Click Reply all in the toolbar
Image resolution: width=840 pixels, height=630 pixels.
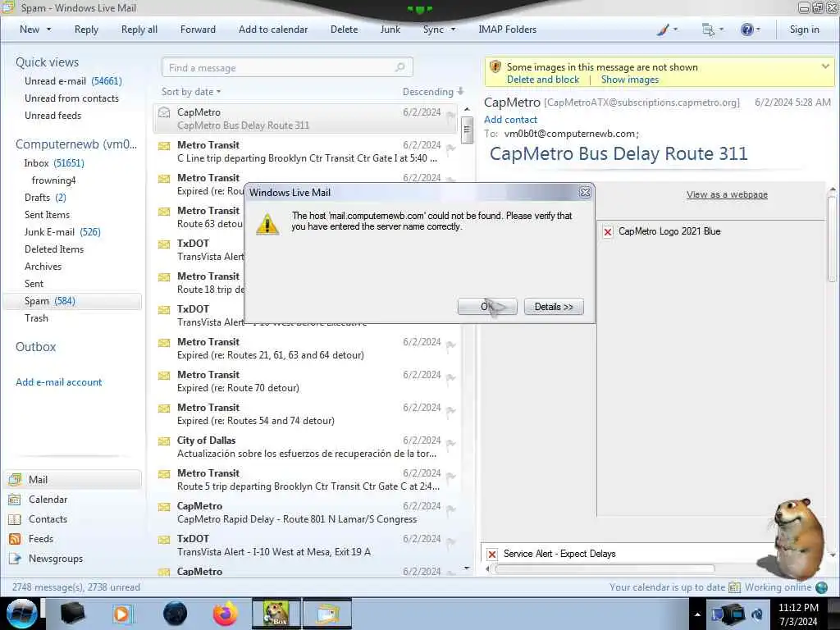(139, 30)
